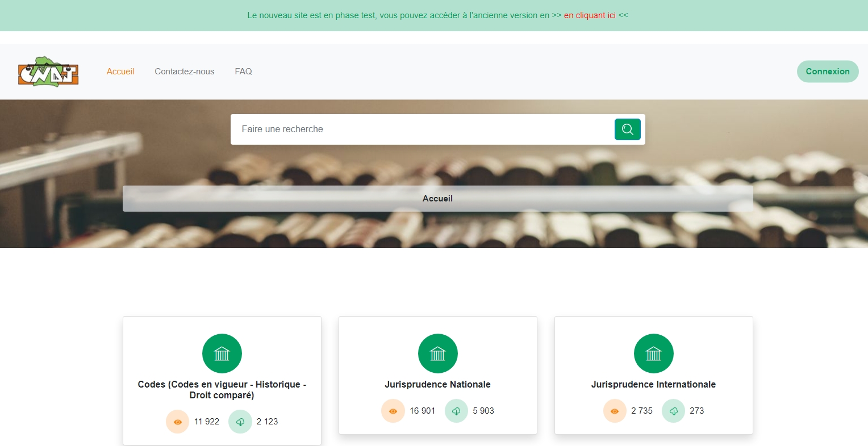Click the Connexion button
Image resolution: width=868 pixels, height=446 pixels.
(x=828, y=71)
